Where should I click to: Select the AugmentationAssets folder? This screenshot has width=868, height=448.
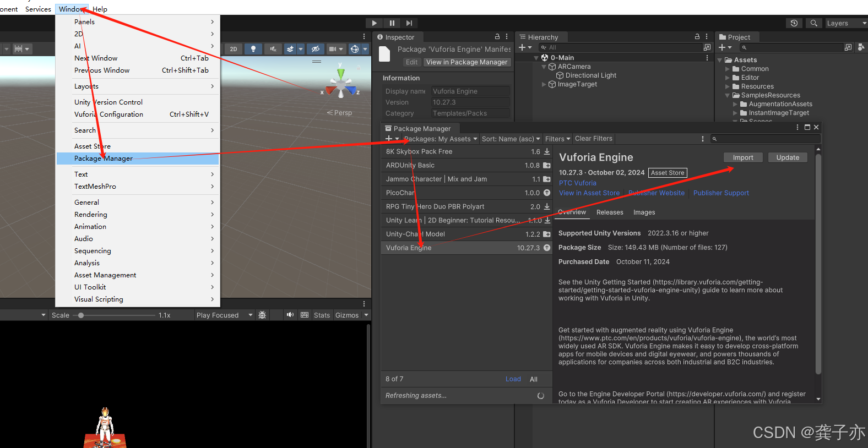click(780, 104)
